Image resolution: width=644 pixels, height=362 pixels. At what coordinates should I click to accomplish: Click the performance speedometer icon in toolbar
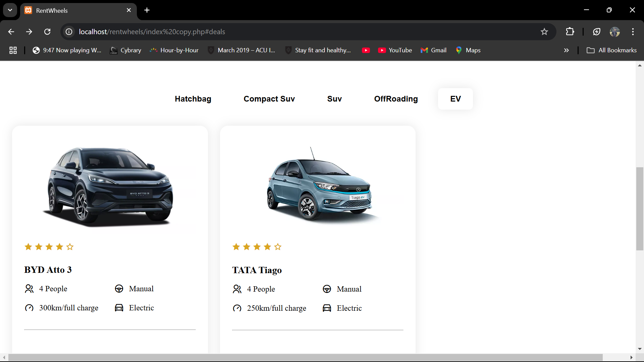click(597, 32)
